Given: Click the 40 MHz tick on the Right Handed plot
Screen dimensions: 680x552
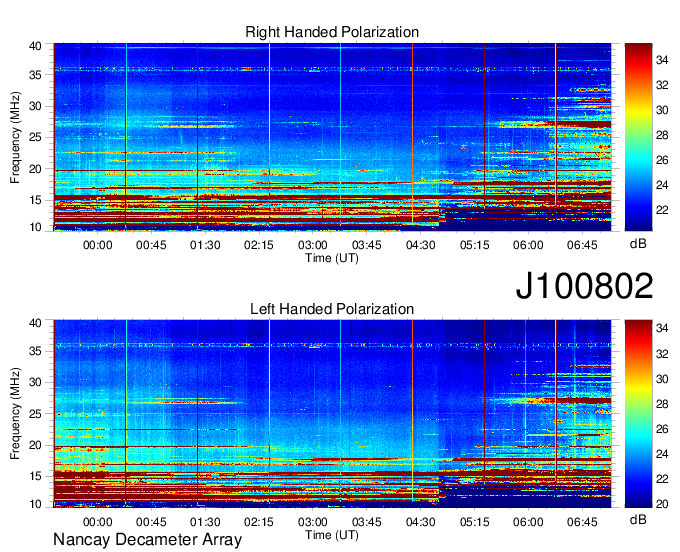Looking at the screenshot, I should [x=35, y=46].
